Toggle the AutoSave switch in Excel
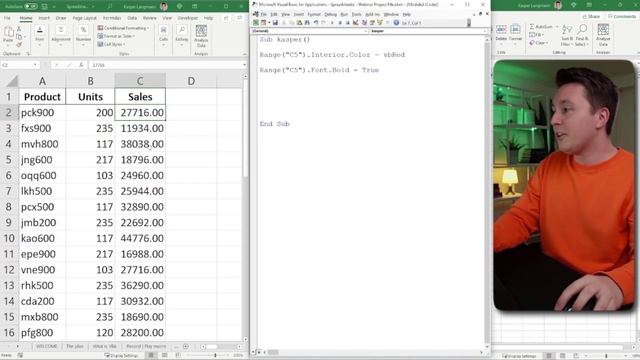 coord(31,6)
